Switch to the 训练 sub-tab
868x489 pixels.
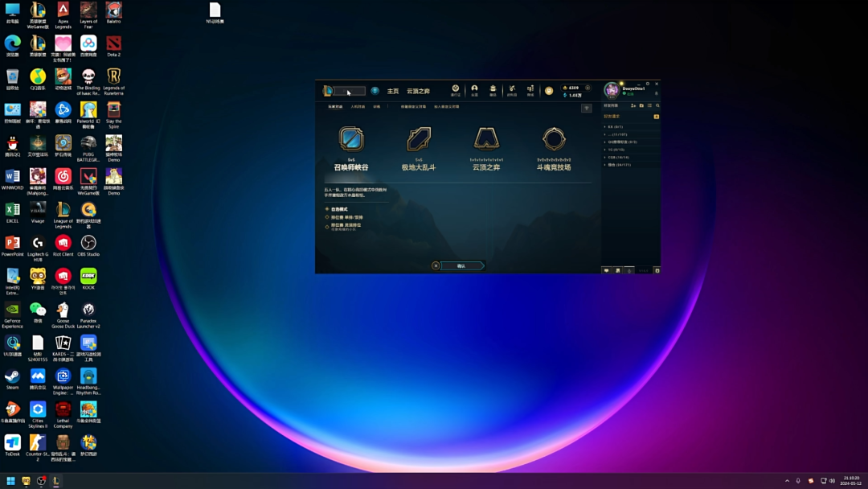click(376, 107)
